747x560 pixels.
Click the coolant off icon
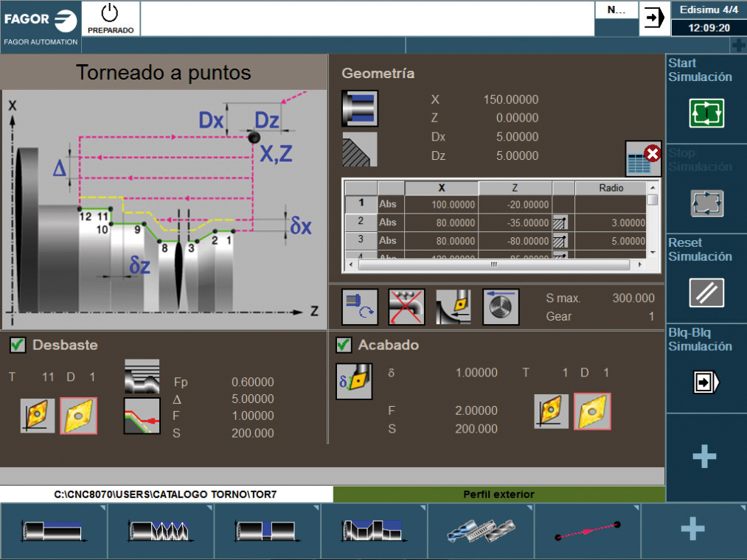[406, 307]
